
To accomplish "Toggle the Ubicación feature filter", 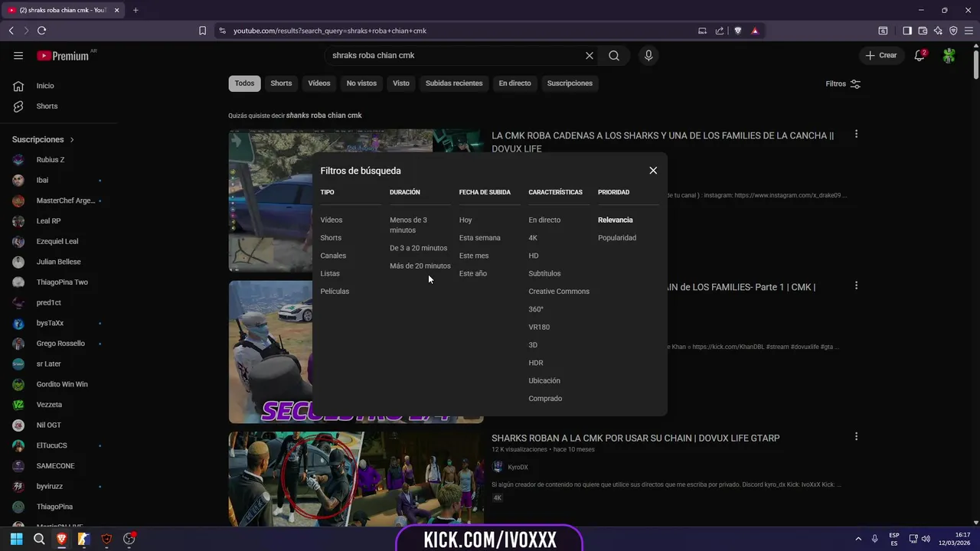I will (544, 381).
